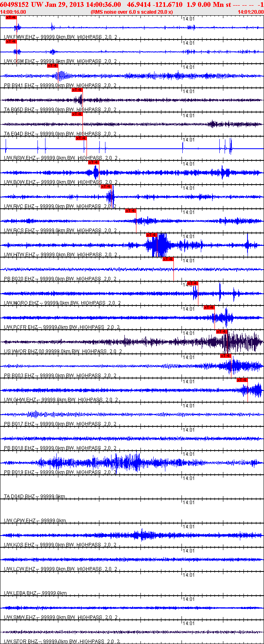Select the pick marker on the PB.B003 trace

pos(226,356)
